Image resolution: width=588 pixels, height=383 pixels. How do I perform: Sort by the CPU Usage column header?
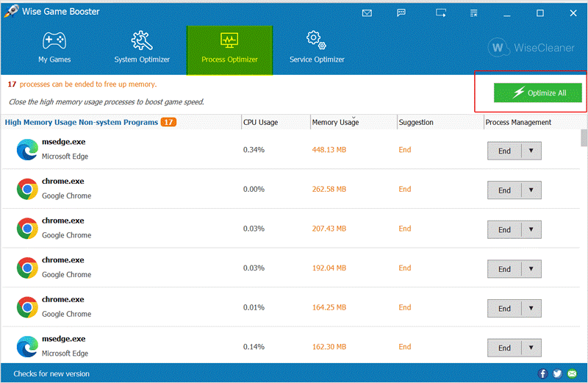[x=276, y=122]
